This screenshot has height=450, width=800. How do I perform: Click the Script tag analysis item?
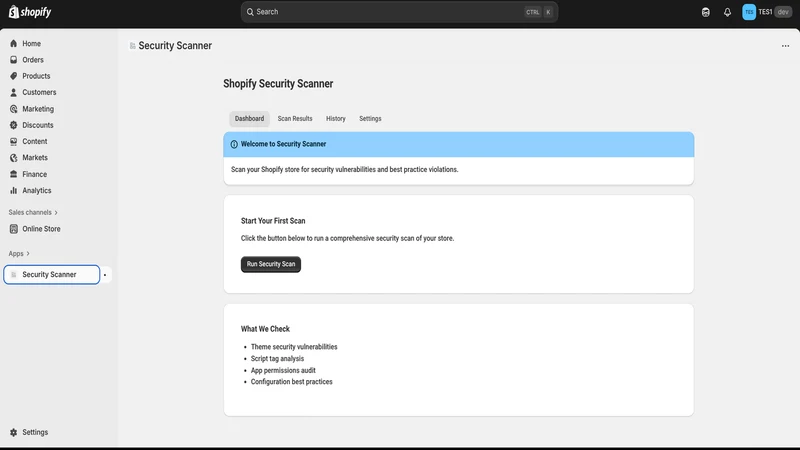coord(277,359)
